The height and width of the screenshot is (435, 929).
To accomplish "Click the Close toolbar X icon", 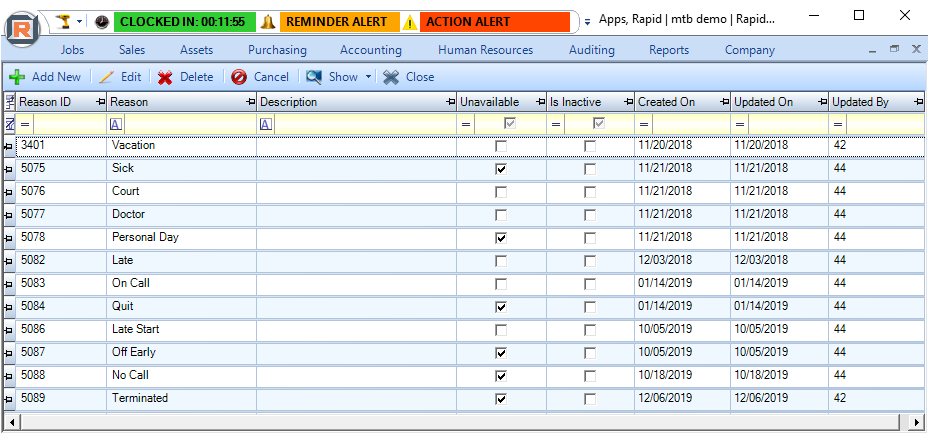I will point(391,77).
